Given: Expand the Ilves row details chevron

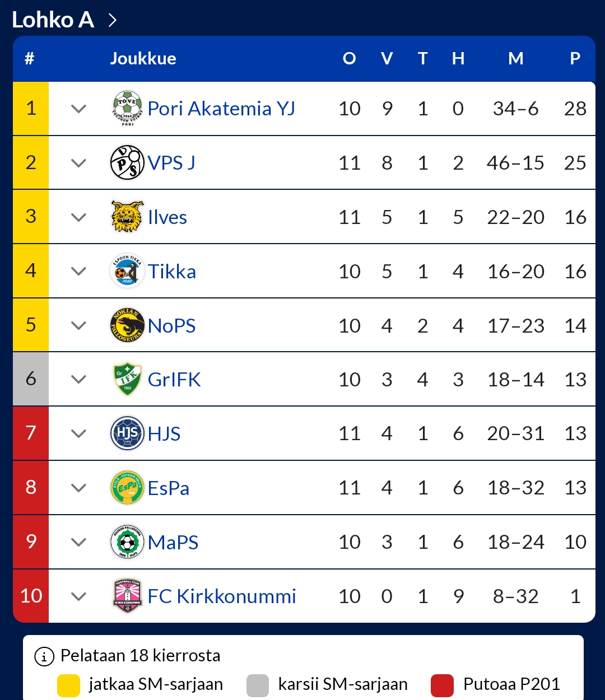Looking at the screenshot, I should (x=79, y=217).
